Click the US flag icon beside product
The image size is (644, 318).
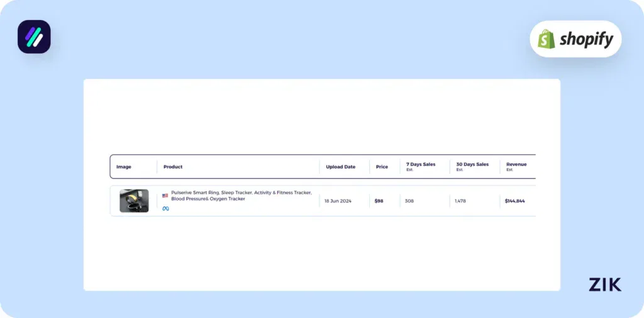pyautogui.click(x=165, y=196)
